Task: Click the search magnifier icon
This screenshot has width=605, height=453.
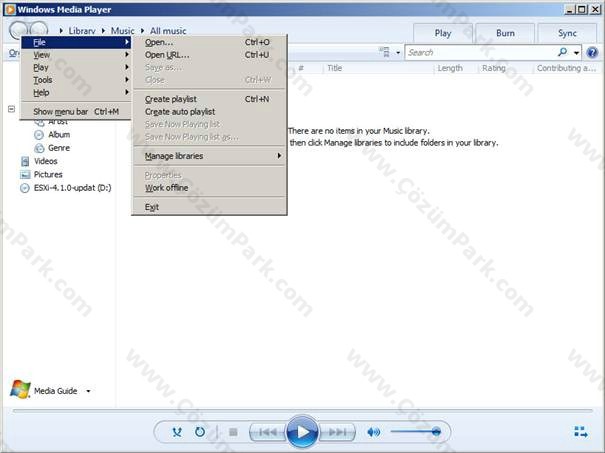Action: click(x=563, y=52)
